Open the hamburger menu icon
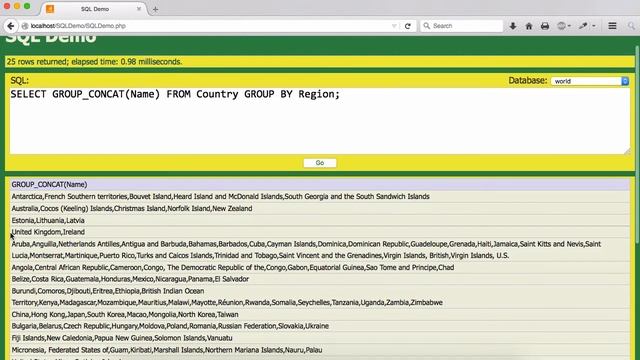The width and height of the screenshot is (640, 360). pos(612,26)
